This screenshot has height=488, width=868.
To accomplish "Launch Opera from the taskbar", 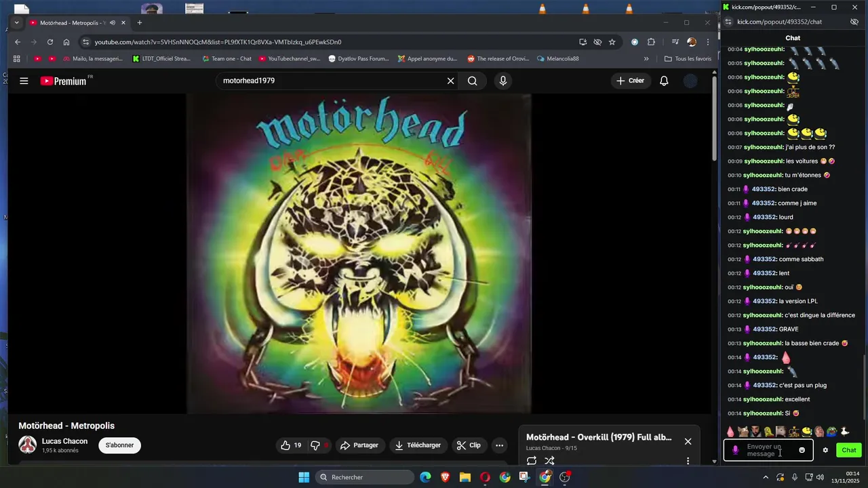I will [485, 477].
